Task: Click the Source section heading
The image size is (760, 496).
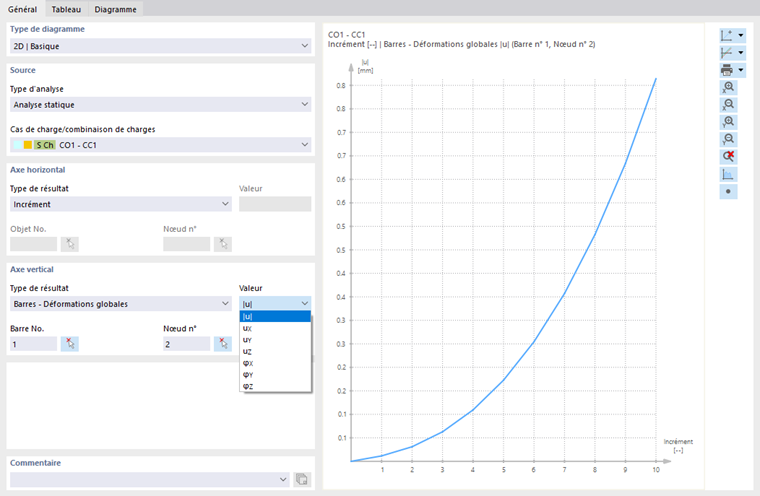Action: point(23,70)
